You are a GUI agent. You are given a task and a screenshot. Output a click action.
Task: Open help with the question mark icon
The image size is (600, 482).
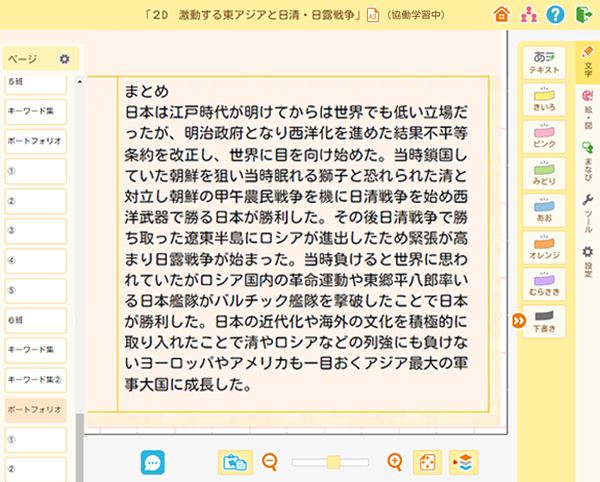coord(555,15)
